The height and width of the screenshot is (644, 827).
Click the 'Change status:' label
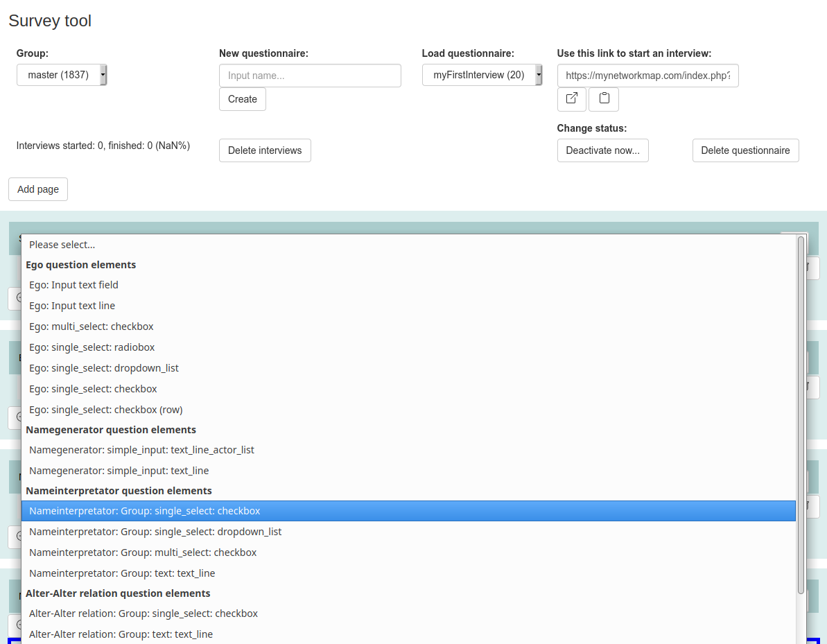point(592,128)
